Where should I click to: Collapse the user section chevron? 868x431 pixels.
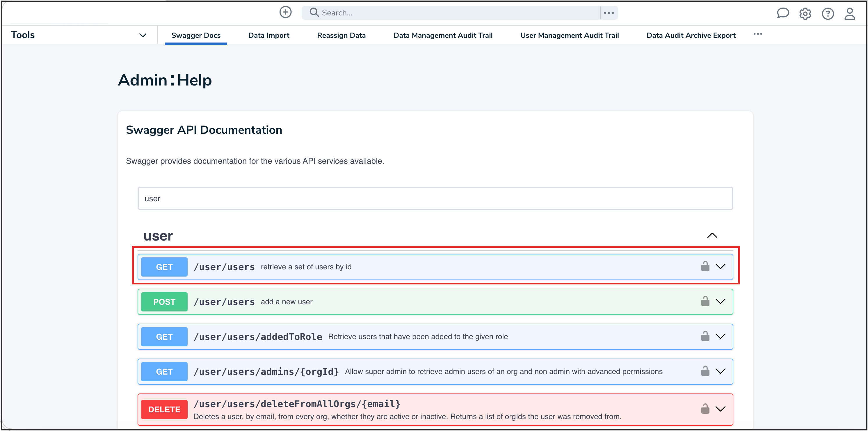point(712,235)
